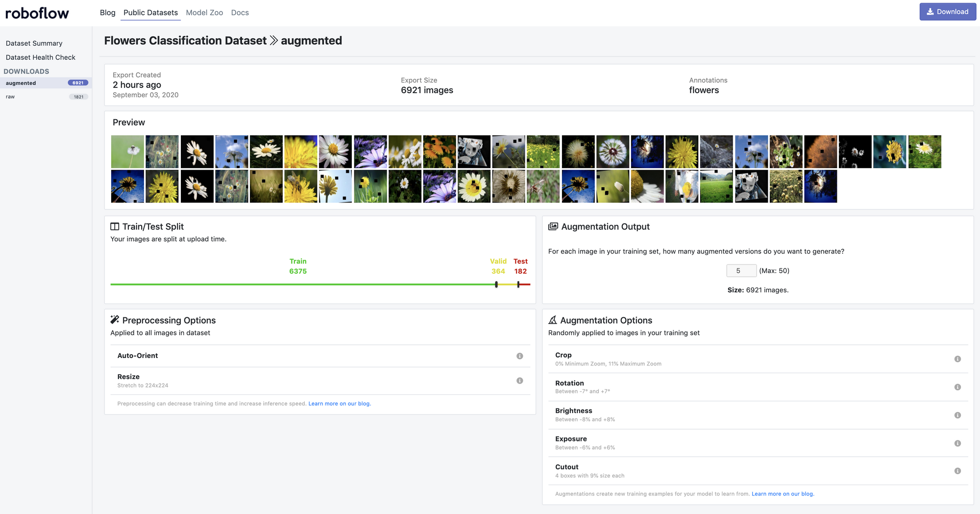Click the Roboflow logo

click(x=37, y=13)
